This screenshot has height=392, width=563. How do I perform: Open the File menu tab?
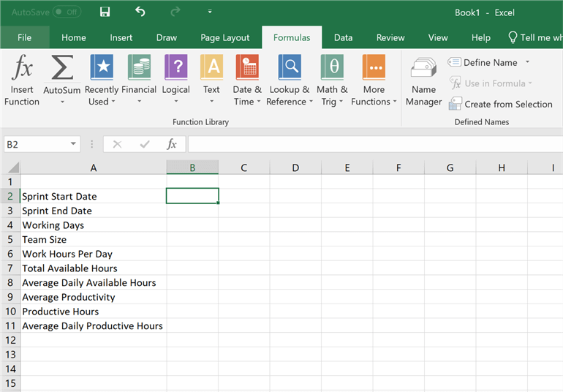[24, 38]
